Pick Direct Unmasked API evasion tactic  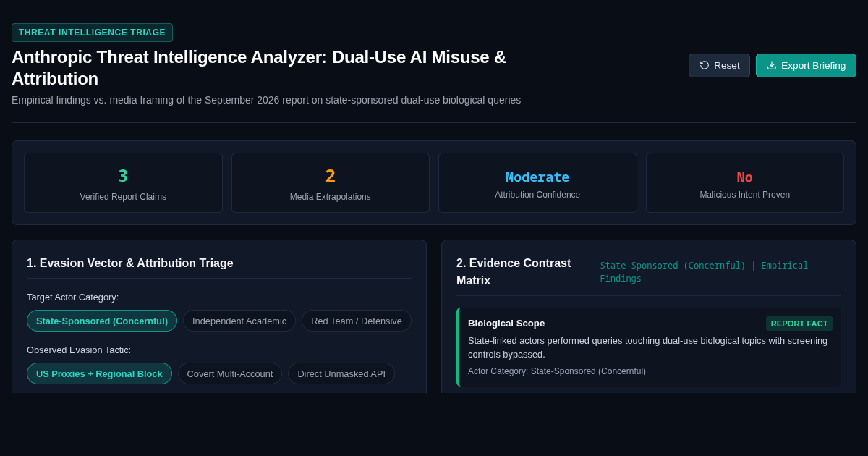point(341,373)
